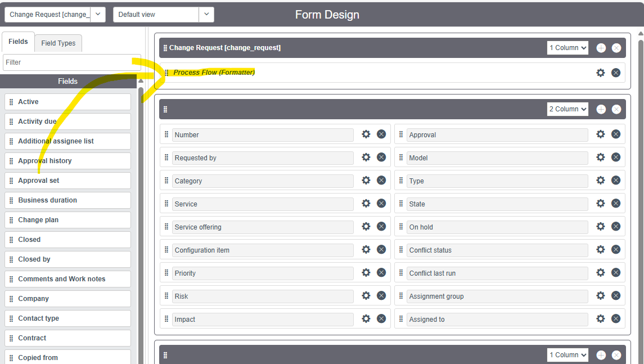This screenshot has height=364, width=644.
Task: Open settings gear for the Risk field
Action: 366,295
